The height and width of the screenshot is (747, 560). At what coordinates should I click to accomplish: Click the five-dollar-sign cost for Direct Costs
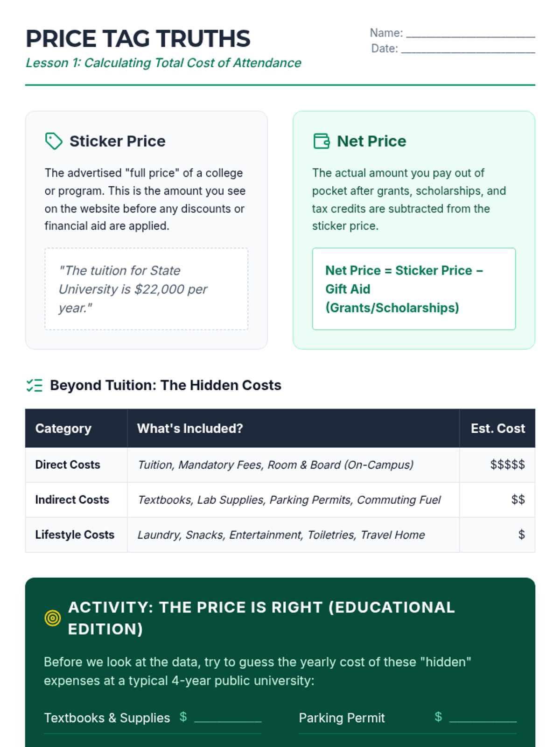click(x=507, y=465)
